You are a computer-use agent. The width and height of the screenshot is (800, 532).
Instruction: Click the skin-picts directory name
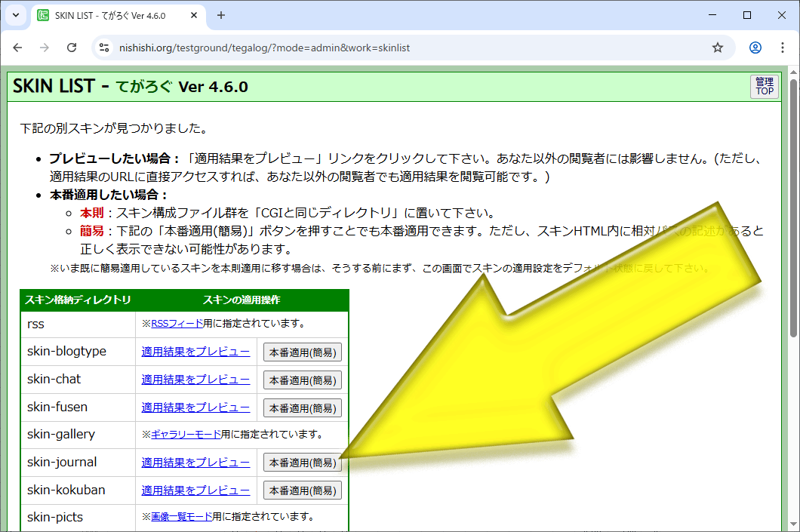click(55, 517)
